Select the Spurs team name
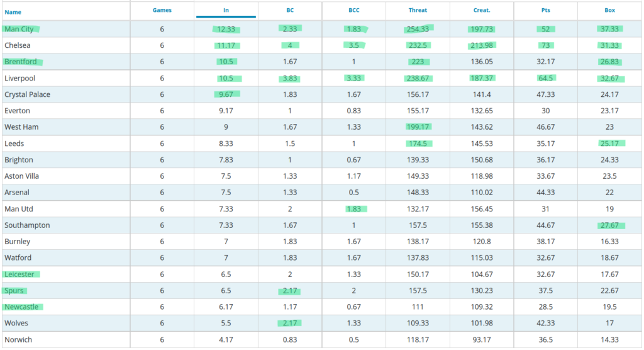This screenshot has height=350, width=644. 14,291
